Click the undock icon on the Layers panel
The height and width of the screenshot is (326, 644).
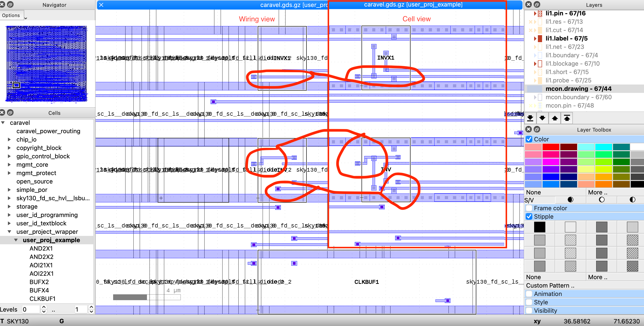tap(536, 4)
